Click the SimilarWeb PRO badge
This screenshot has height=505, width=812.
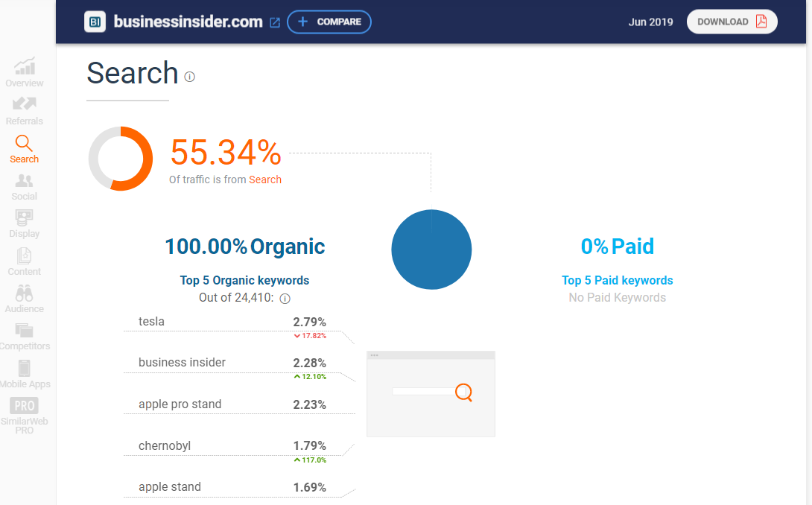tap(25, 405)
